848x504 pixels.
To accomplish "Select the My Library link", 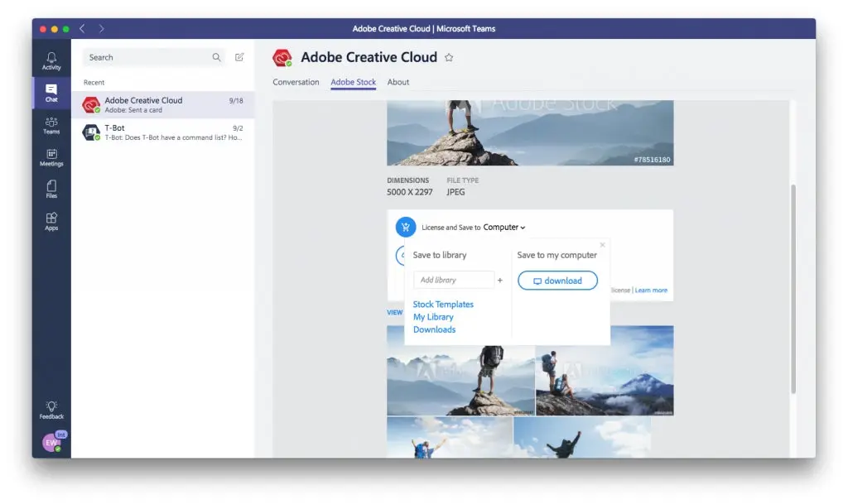I will (433, 317).
